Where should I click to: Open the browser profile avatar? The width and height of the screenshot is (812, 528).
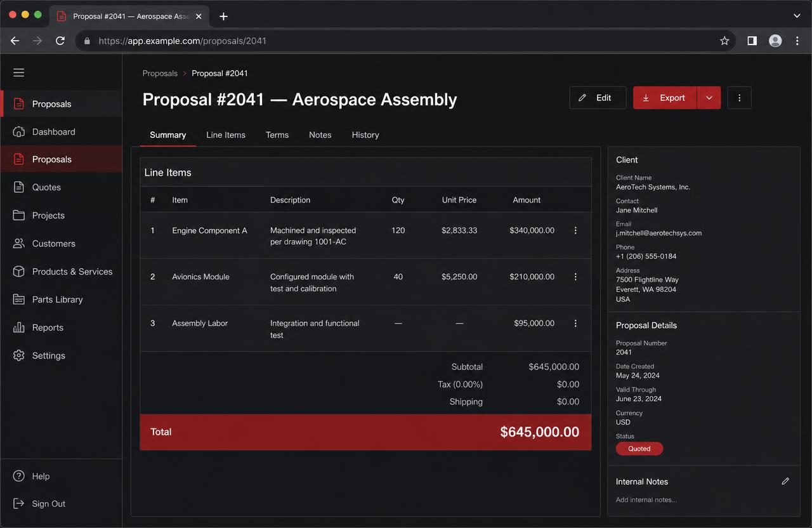[775, 41]
